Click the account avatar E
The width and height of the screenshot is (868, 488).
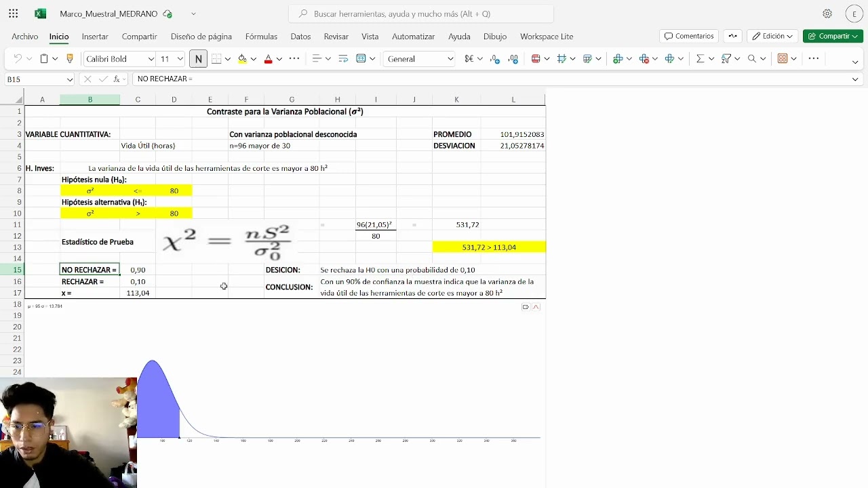click(854, 14)
